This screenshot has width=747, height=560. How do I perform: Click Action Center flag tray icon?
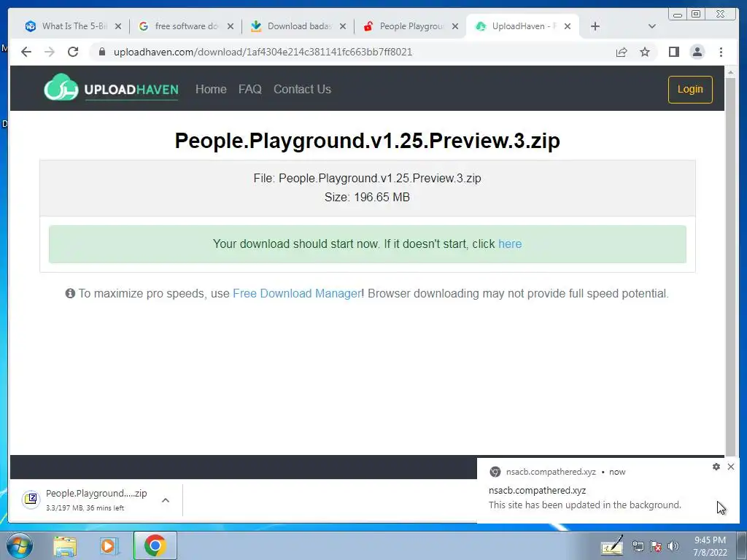[656, 546]
